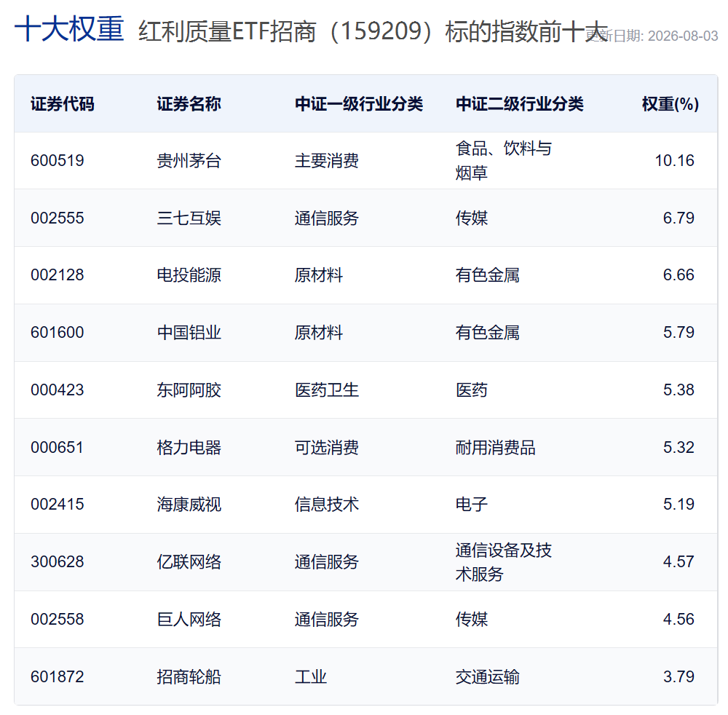Click the weight value 5.32
Screen dimensions: 728x715
(678, 448)
